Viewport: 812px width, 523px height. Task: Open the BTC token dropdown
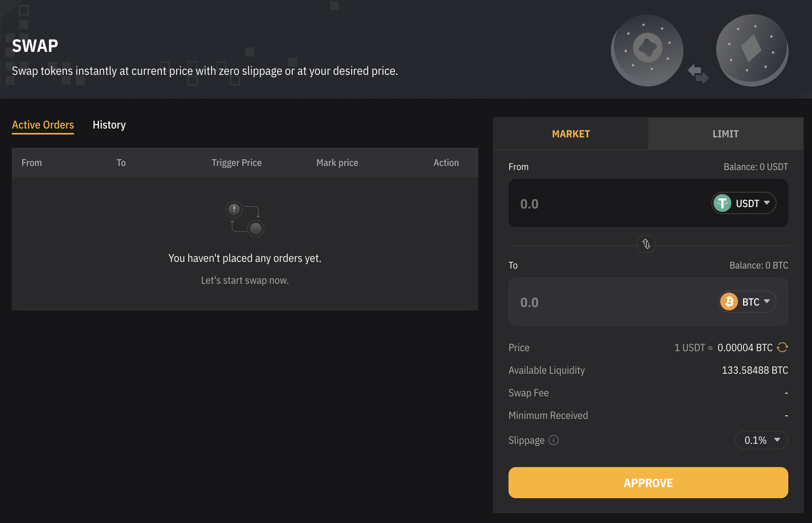[x=747, y=302]
